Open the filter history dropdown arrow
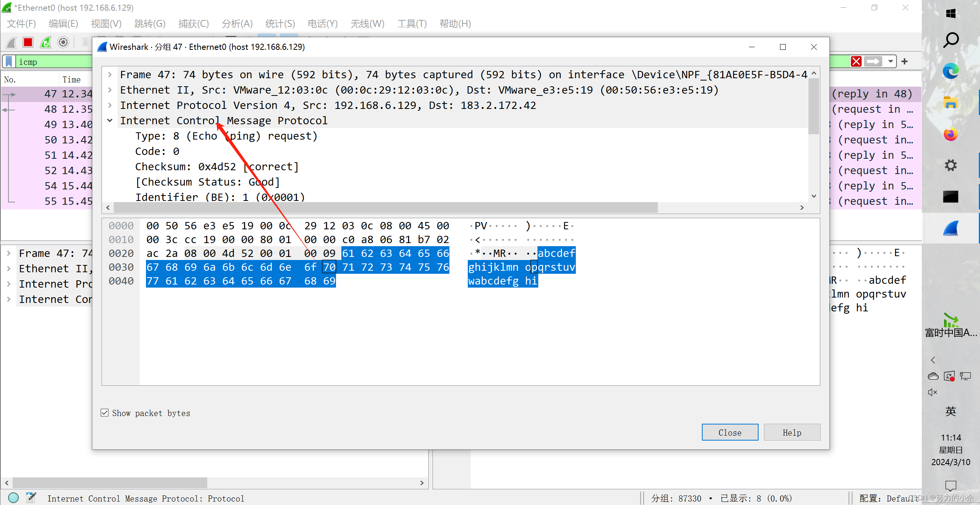The width and height of the screenshot is (980, 505). coord(890,61)
